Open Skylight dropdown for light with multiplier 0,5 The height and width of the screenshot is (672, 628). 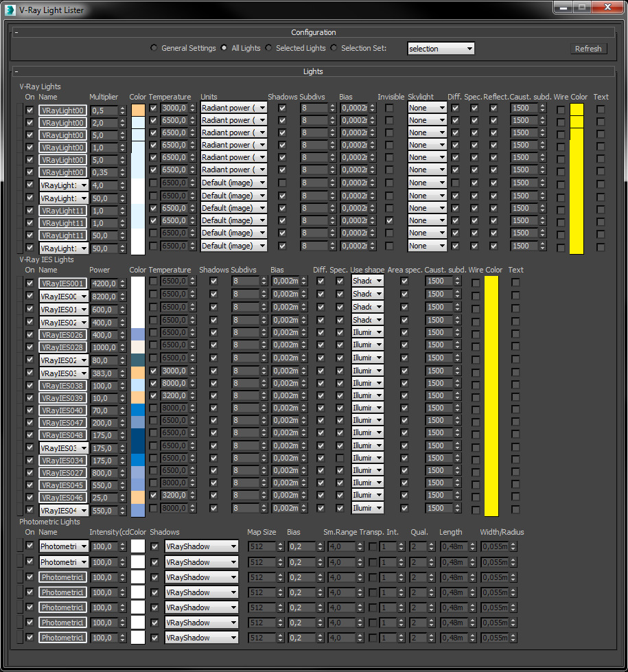pos(427,108)
